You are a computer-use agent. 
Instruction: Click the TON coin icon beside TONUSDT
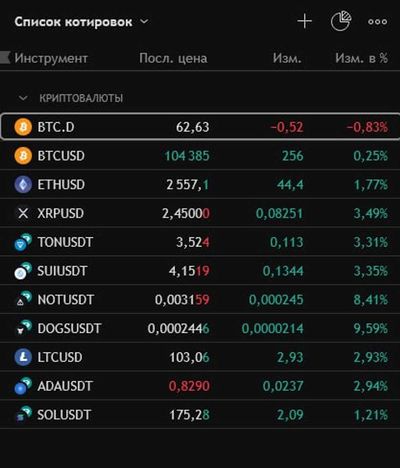23,242
